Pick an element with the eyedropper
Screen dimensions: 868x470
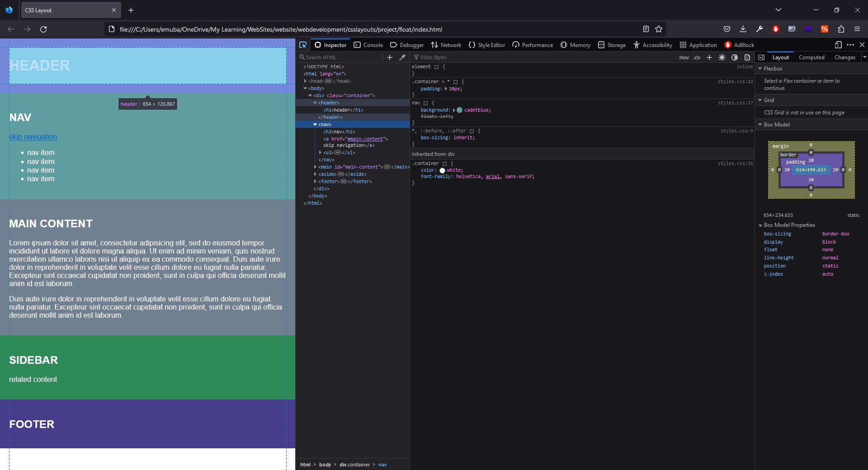coord(402,57)
